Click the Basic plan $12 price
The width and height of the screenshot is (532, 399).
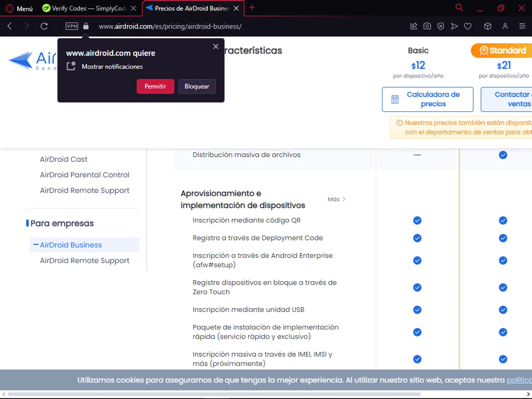(418, 65)
